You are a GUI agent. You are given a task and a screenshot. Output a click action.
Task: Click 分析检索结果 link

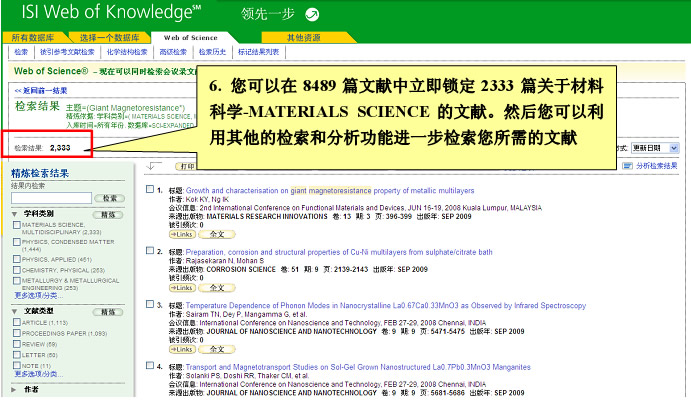coord(656,166)
